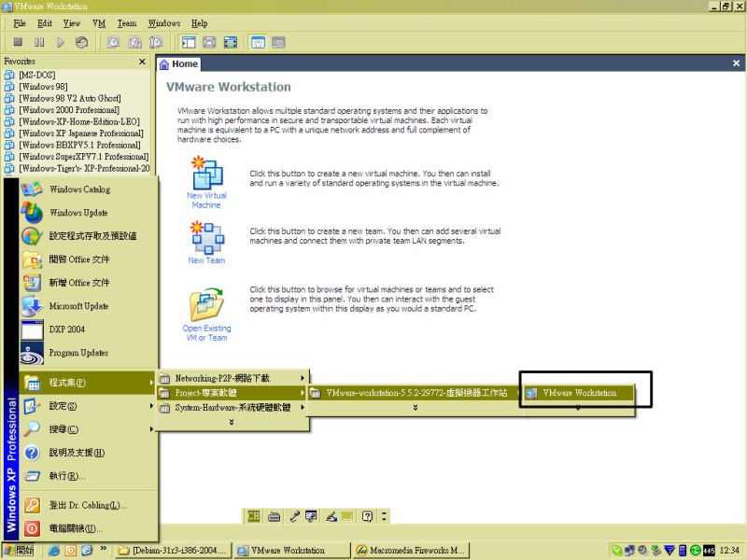Expand the 設定(S) settings entry

pyautogui.click(x=88, y=406)
